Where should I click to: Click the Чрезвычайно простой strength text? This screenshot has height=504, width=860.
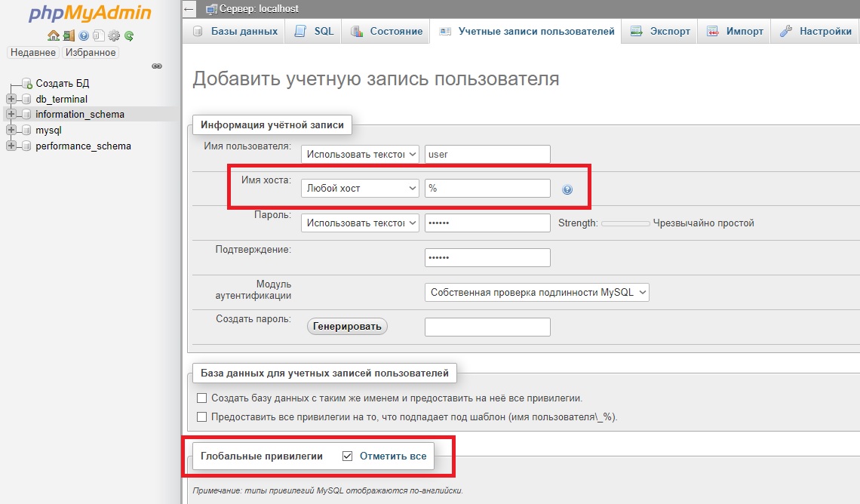[x=704, y=223]
